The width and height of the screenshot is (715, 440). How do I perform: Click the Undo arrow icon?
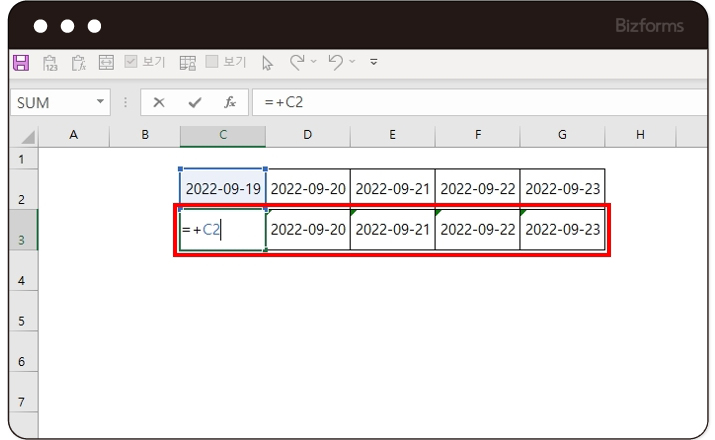pos(336,62)
